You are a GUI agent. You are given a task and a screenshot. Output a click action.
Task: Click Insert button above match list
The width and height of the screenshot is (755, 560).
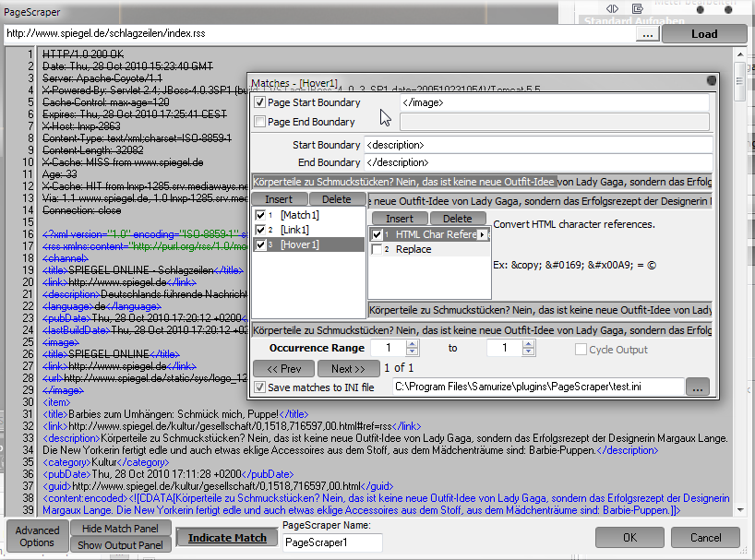click(x=279, y=199)
